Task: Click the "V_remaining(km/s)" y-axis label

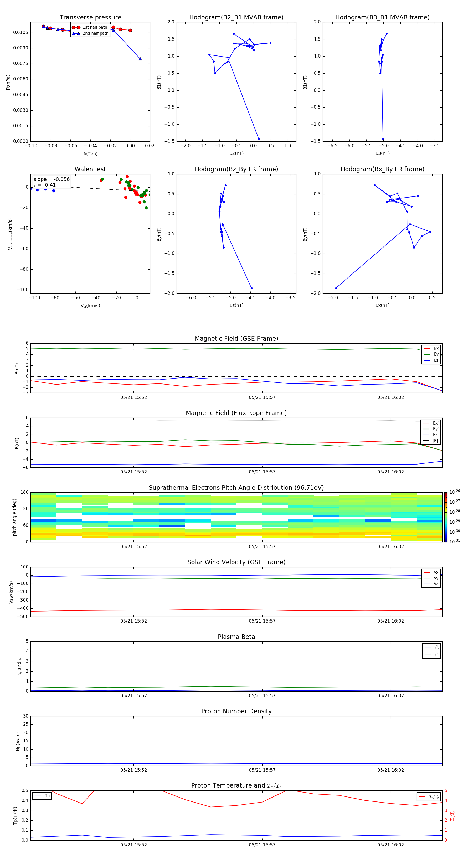Action: click(x=11, y=234)
